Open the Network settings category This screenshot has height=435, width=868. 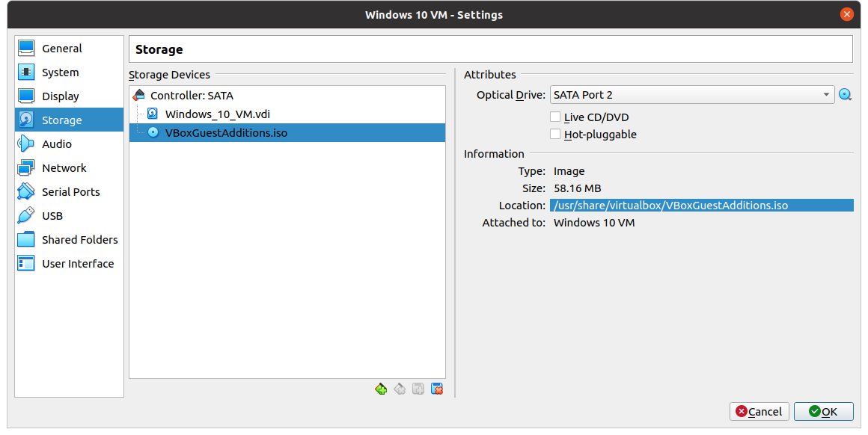(x=69, y=168)
